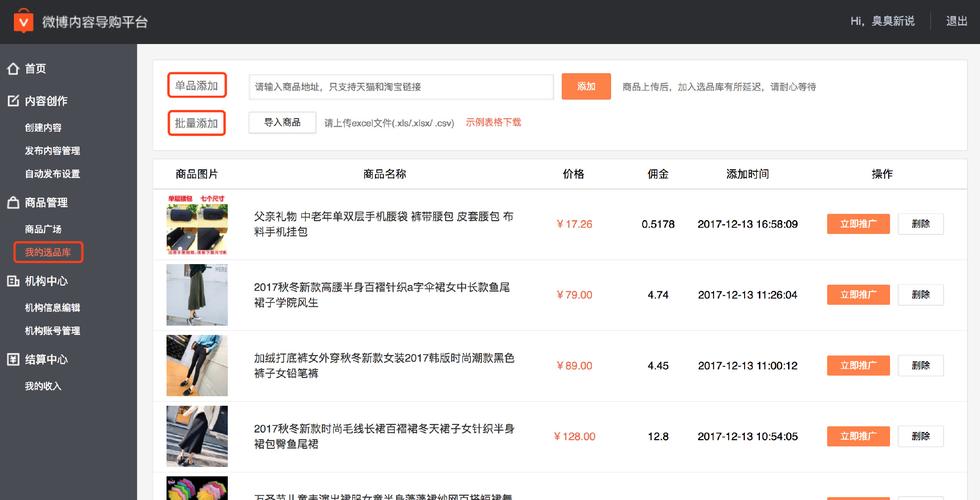
Task: Click 立即推广 for the ¥89.00 leggings
Action: click(x=858, y=366)
